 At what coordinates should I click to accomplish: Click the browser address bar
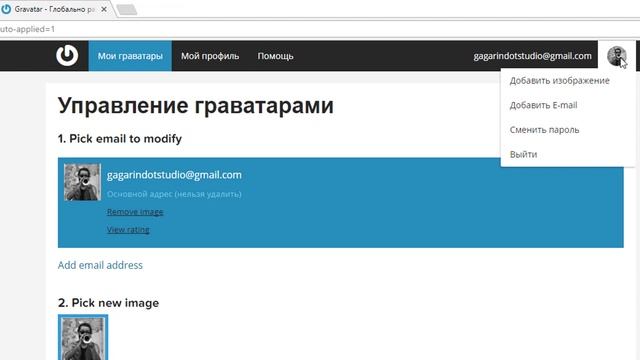pyautogui.click(x=320, y=29)
